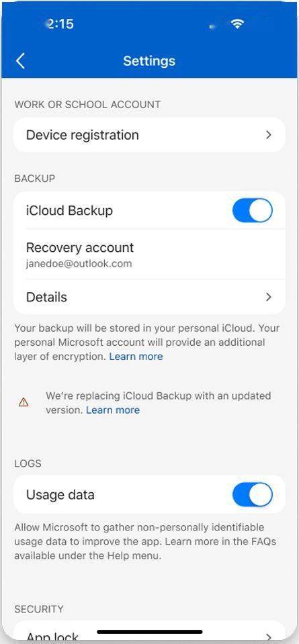The height and width of the screenshot is (644, 299).
Task: Tap the back arrow in the header
Action: (x=21, y=61)
